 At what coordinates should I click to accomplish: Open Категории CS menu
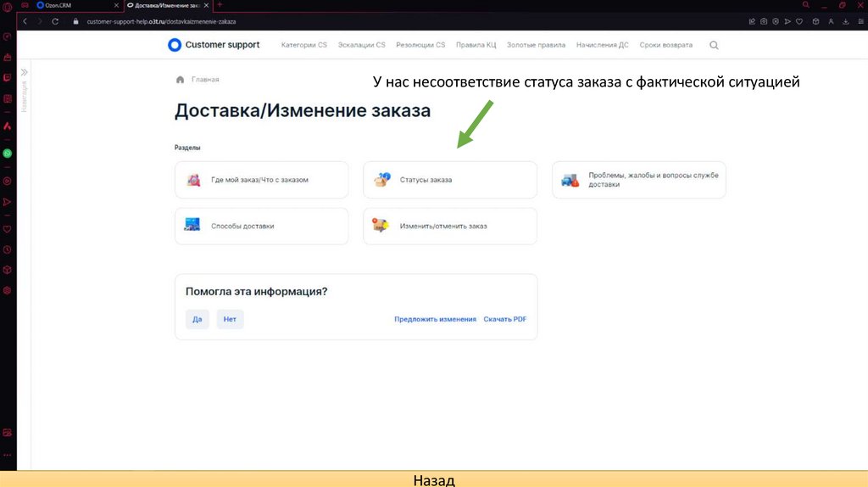pyautogui.click(x=304, y=45)
